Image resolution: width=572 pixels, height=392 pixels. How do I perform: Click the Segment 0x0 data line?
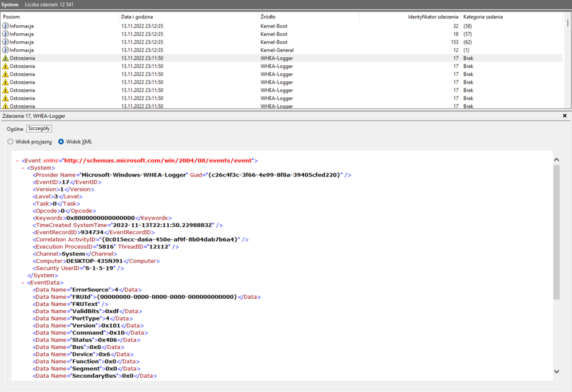coord(86,369)
